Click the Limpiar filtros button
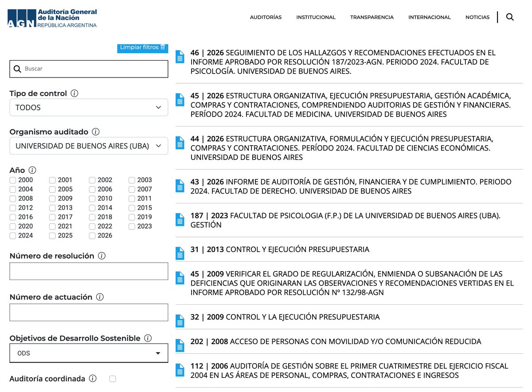 click(x=143, y=48)
